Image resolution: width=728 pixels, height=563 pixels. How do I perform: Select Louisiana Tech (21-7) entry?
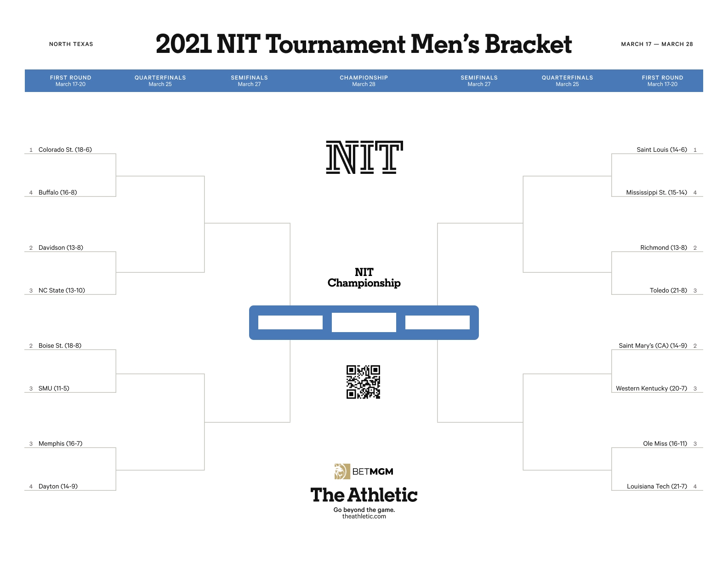(657, 486)
